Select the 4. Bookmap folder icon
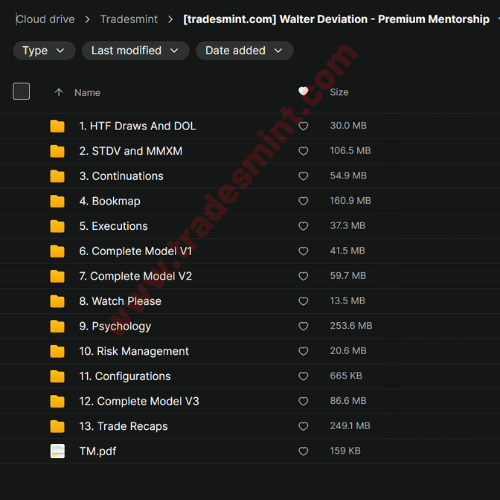 [x=57, y=201]
